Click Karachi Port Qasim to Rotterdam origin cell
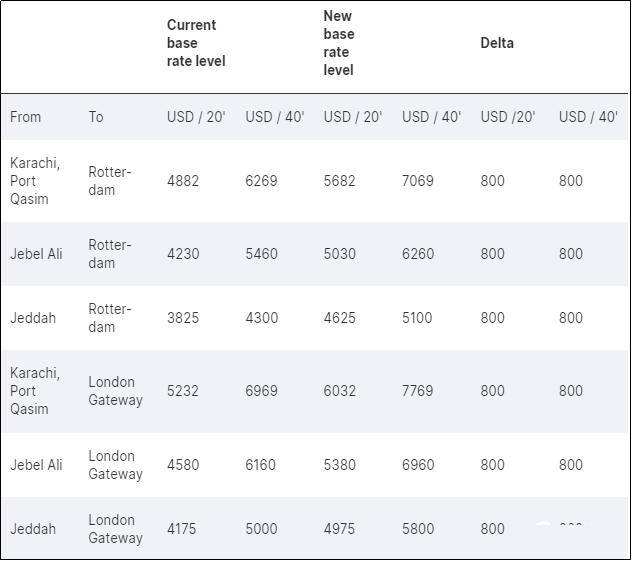Viewport: 632px width, 561px height. point(35,181)
